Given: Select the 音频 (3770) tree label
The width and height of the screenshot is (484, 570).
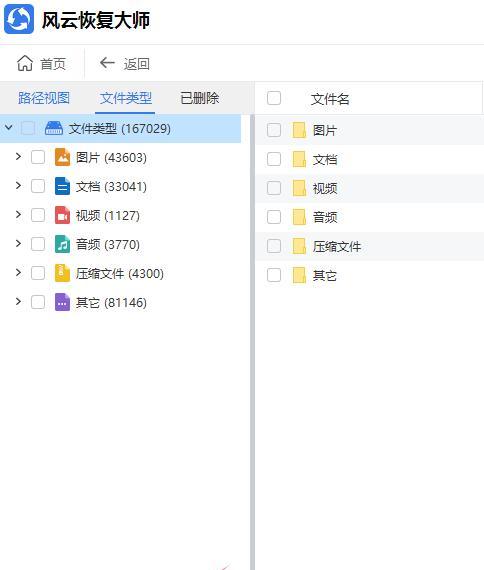Looking at the screenshot, I should tap(108, 245).
